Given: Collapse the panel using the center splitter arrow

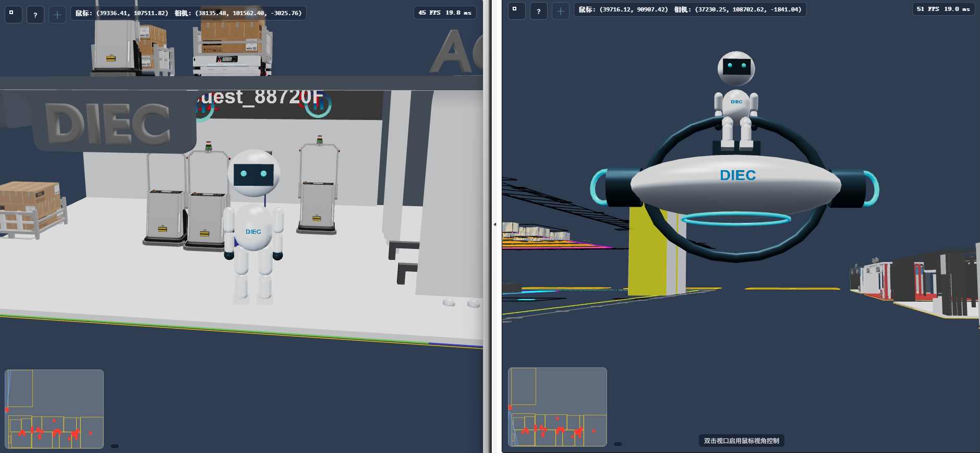Looking at the screenshot, I should 494,224.
